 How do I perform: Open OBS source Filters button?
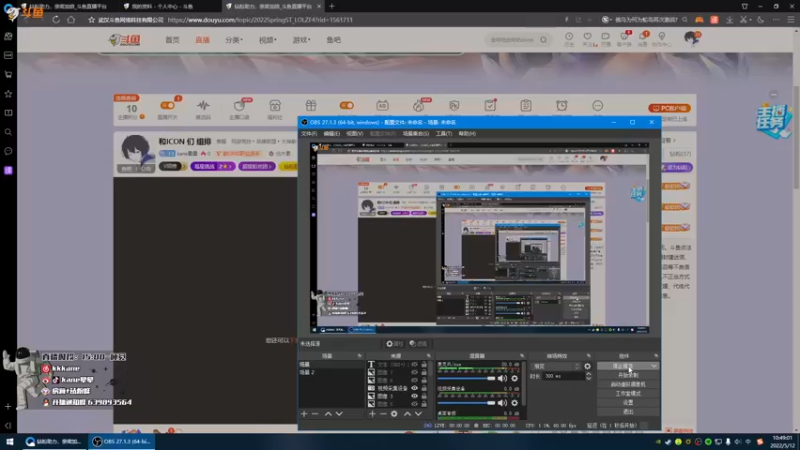[418, 343]
